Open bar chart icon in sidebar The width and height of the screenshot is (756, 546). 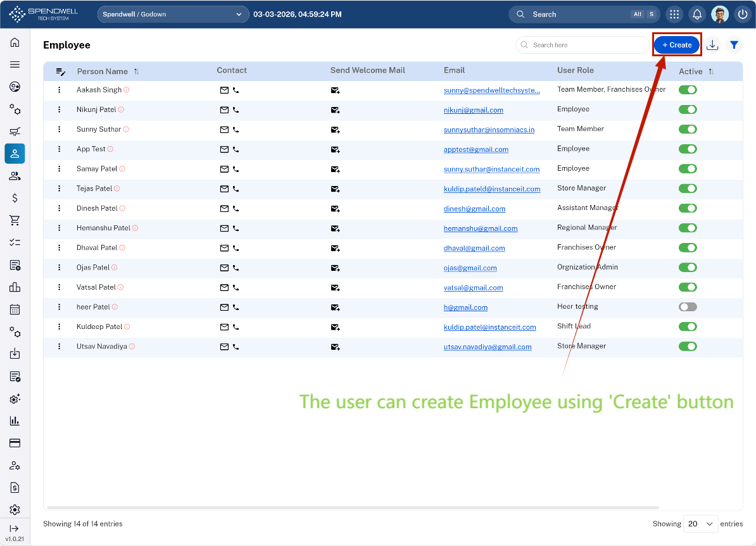[x=15, y=421]
